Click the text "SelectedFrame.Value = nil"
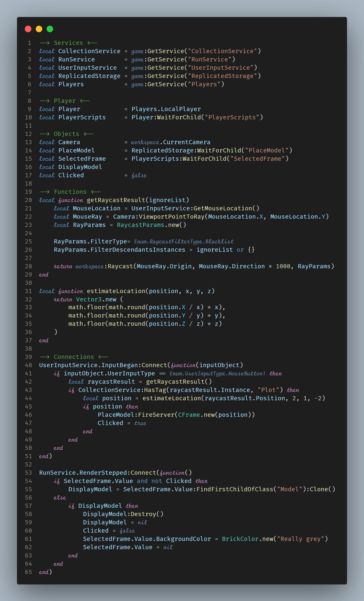 click(128, 548)
